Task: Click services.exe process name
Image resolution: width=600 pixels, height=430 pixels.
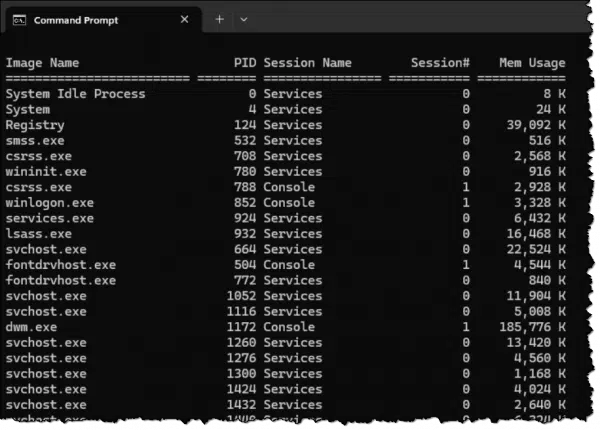Action: tap(50, 218)
